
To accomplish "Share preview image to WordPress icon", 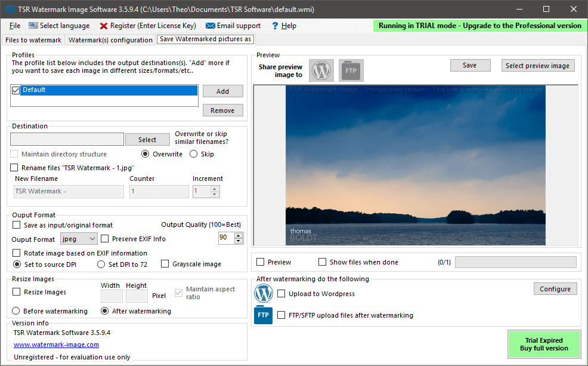I will (321, 70).
